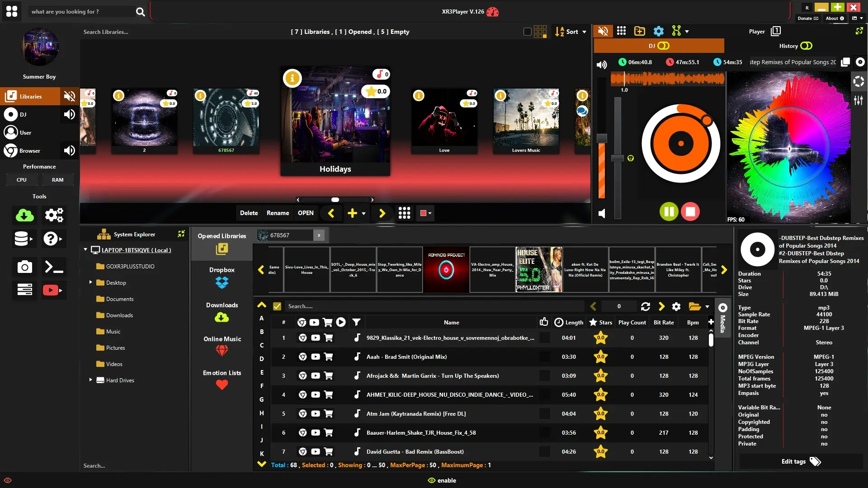Open the camera snapshot tool
This screenshot has width=868, height=488.
point(24,267)
